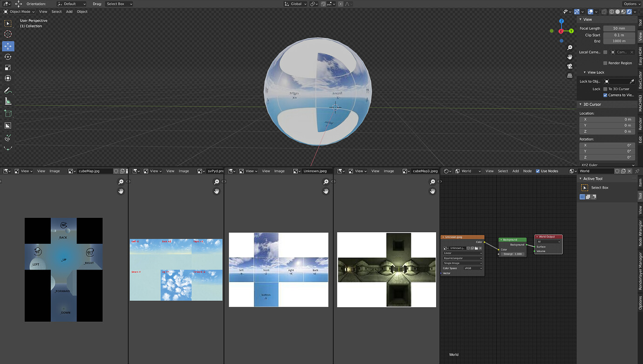Choose the Add Cube tool
This screenshot has height=364, width=643.
pyautogui.click(x=8, y=113)
